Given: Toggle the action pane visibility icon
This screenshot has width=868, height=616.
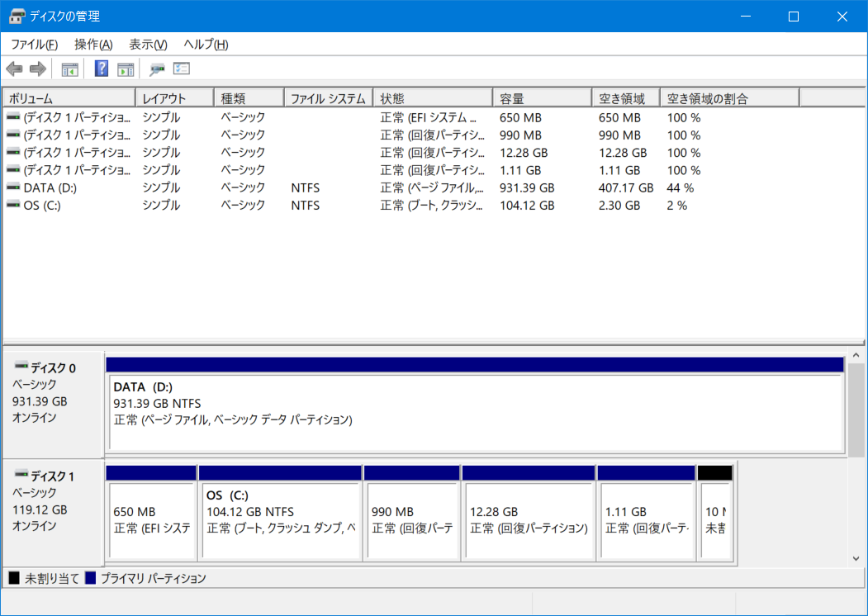Looking at the screenshot, I should click(126, 69).
